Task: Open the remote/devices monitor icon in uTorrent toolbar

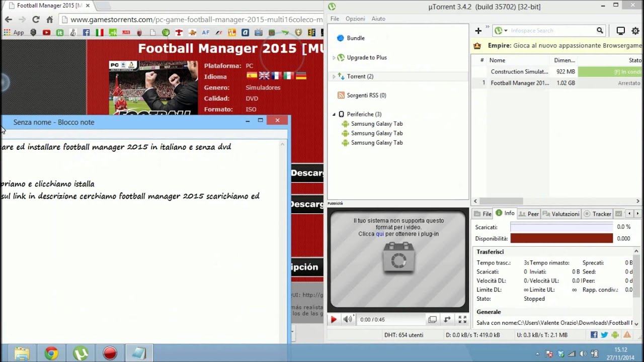Action: [621, 31]
